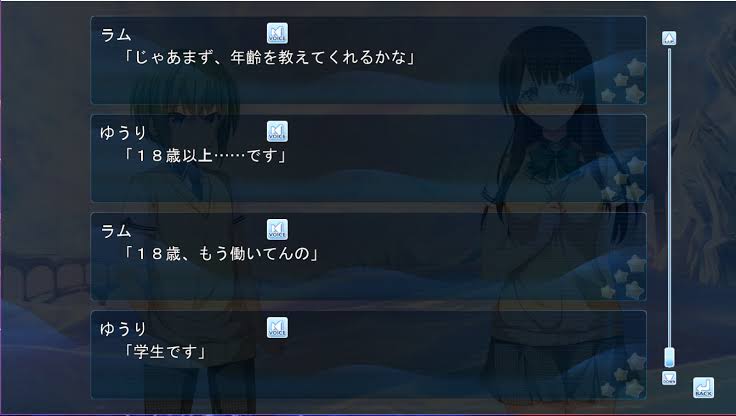The height and width of the screenshot is (416, 736).
Task: Click the first ラム speaker name
Action: 116,35
